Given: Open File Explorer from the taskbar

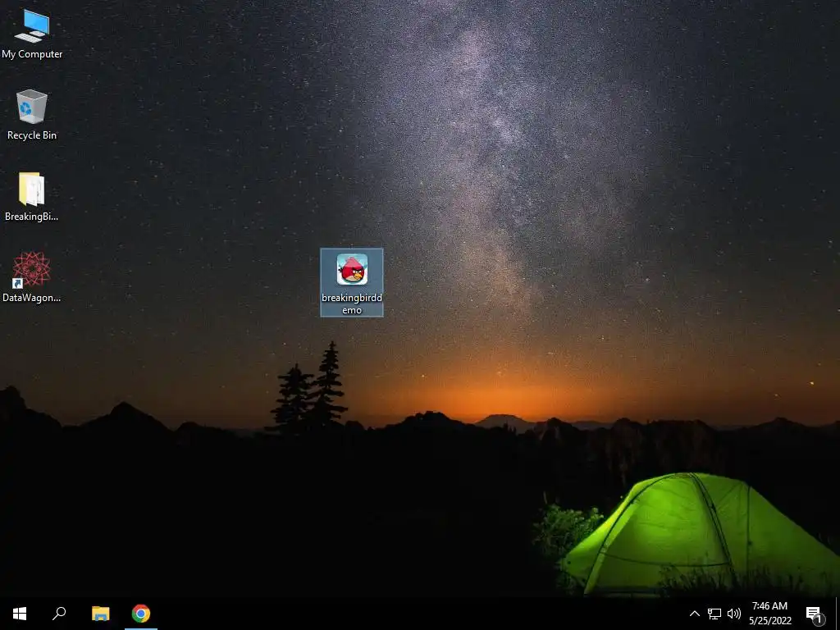Looking at the screenshot, I should [x=100, y=614].
